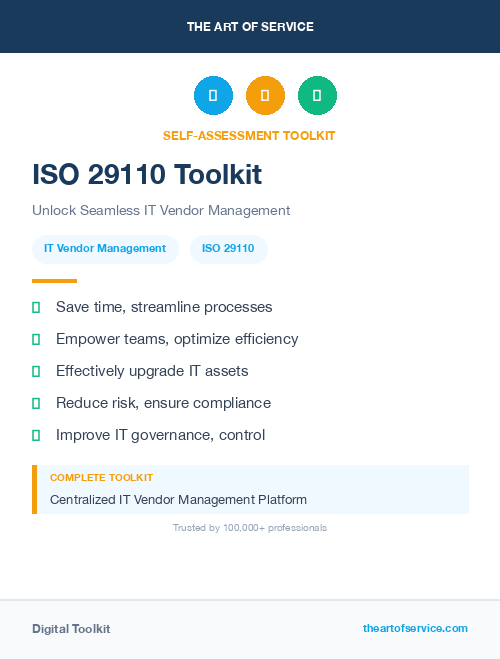The image size is (500, 659).
Task: Click the blue circle icon
Action: click(213, 95)
